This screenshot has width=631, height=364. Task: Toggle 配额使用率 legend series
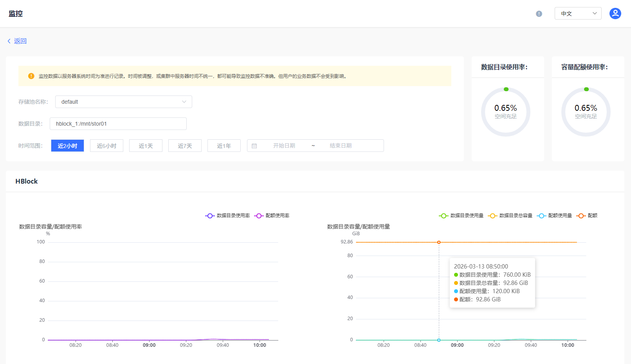(272, 216)
